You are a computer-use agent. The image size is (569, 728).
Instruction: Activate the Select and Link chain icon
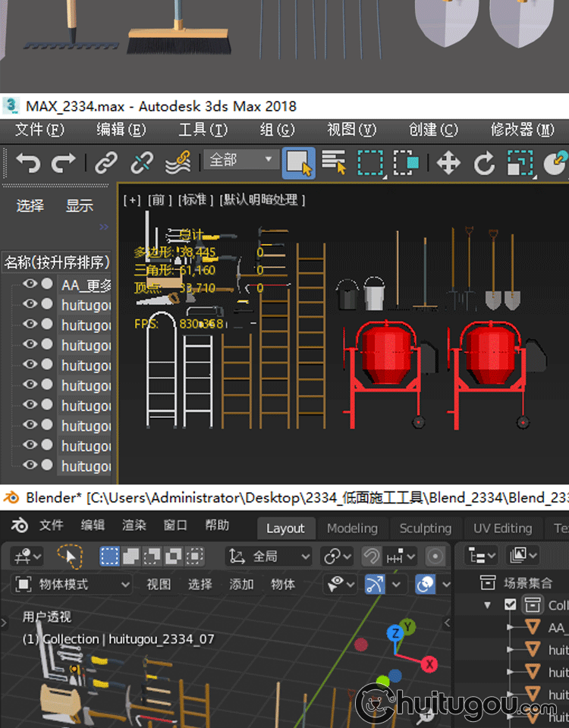pos(105,162)
